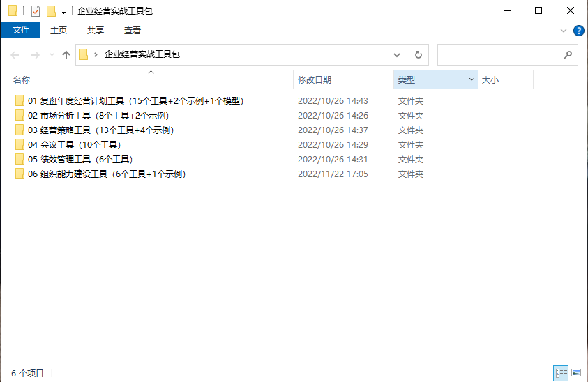Screen dimensions: 588x382
Task: Click the folder icon in address bar
Action: click(84, 55)
